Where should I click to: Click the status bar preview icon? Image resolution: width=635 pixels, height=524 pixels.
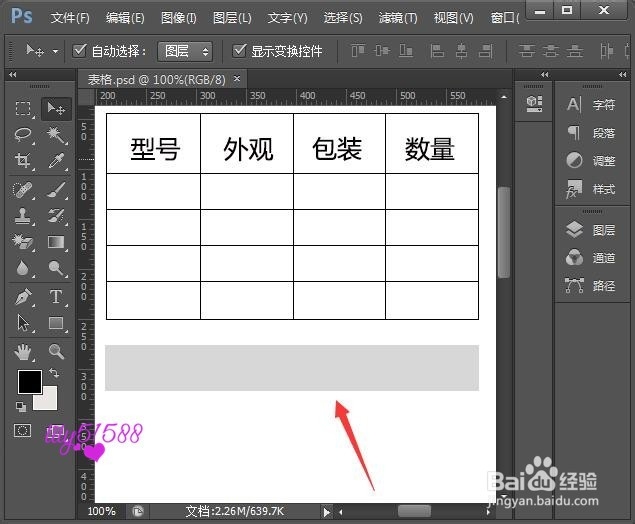coord(138,511)
